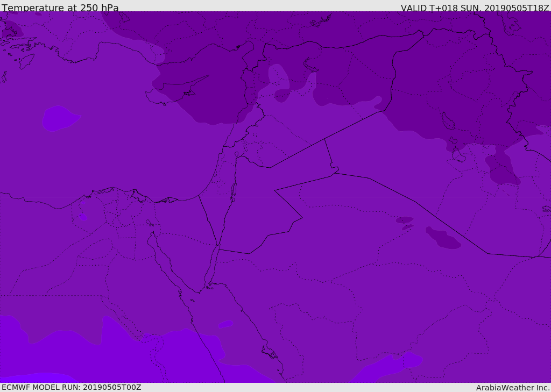The image size is (551, 392).
Task: Click the tiny light spot west of the Nile Delta
Action: (x=82, y=217)
